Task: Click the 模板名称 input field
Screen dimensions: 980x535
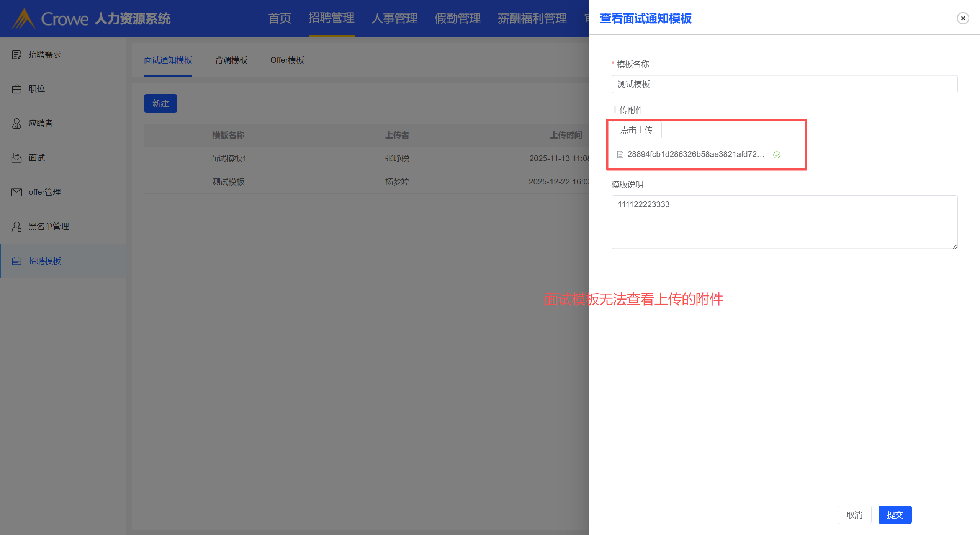Action: (x=784, y=84)
